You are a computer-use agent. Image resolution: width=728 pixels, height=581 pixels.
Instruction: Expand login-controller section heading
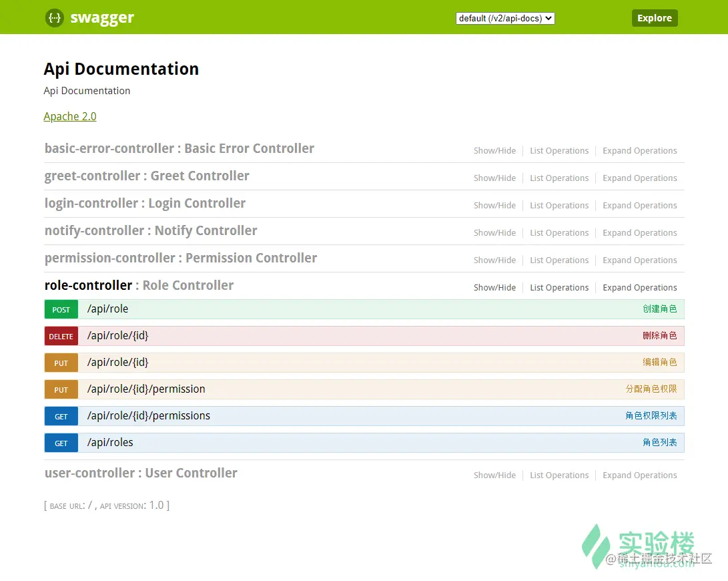pos(145,203)
